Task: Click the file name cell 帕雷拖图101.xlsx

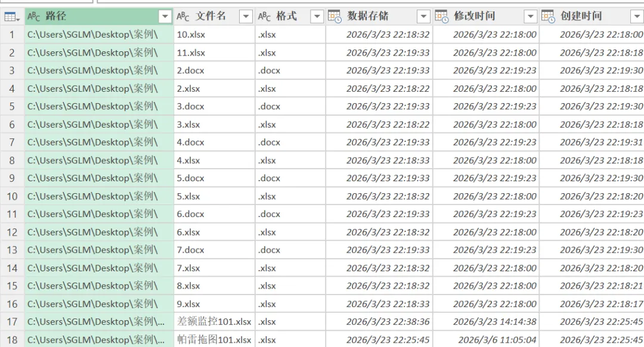Action: [215, 340]
